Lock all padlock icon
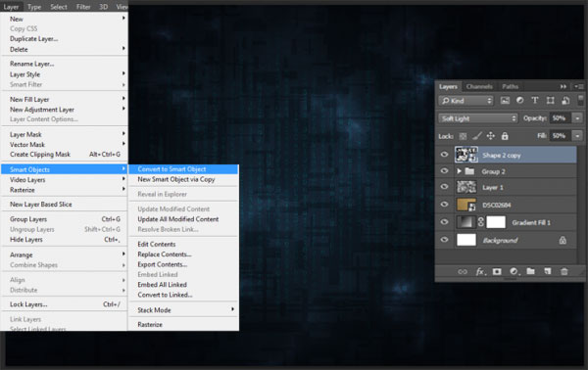 [x=505, y=136]
